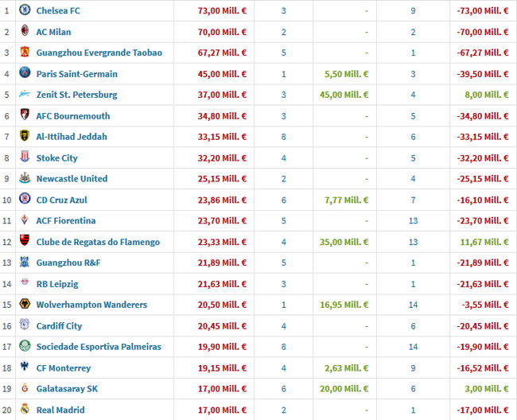Click the Guangzhou Evergrande Taobao crest
The height and width of the screenshot is (420, 517).
pos(25,52)
